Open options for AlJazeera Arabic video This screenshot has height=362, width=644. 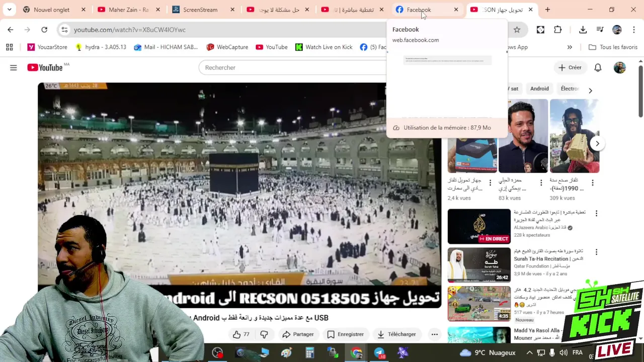point(596,213)
